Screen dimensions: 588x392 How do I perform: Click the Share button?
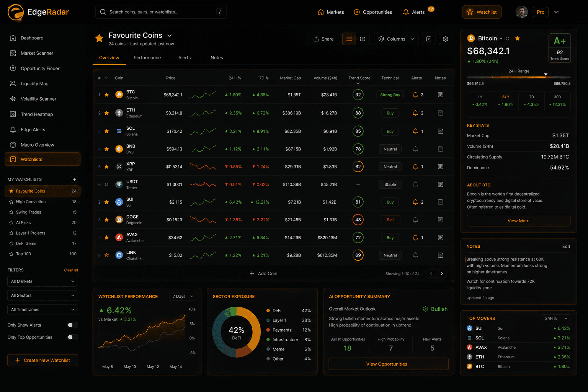[323, 39]
